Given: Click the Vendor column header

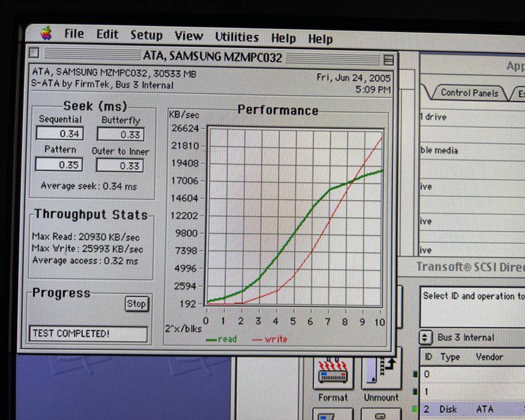Looking at the screenshot, I should 489,357.
